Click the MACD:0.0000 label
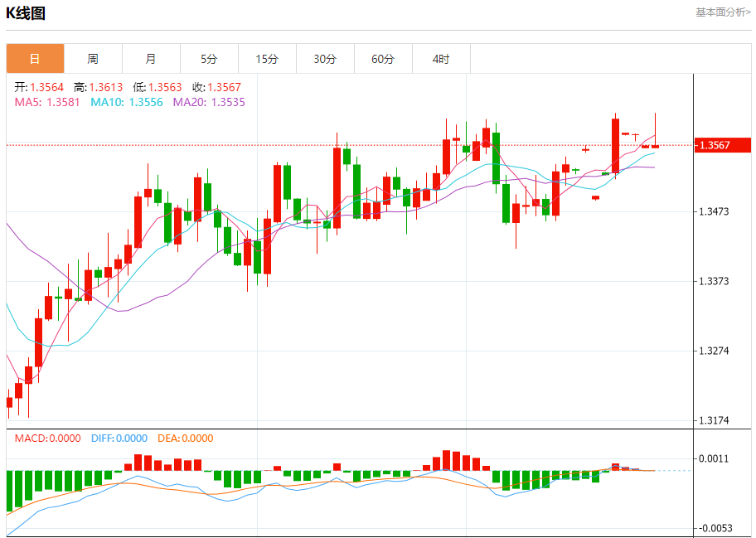 point(48,439)
